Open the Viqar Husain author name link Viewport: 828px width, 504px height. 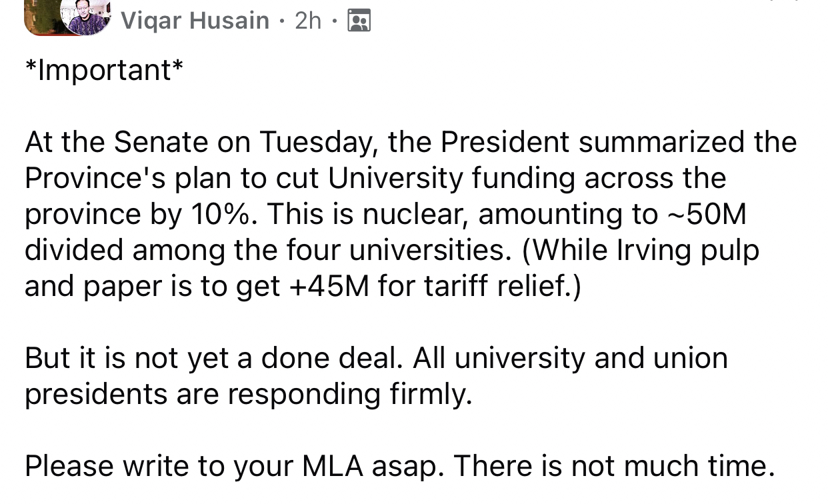click(x=195, y=21)
